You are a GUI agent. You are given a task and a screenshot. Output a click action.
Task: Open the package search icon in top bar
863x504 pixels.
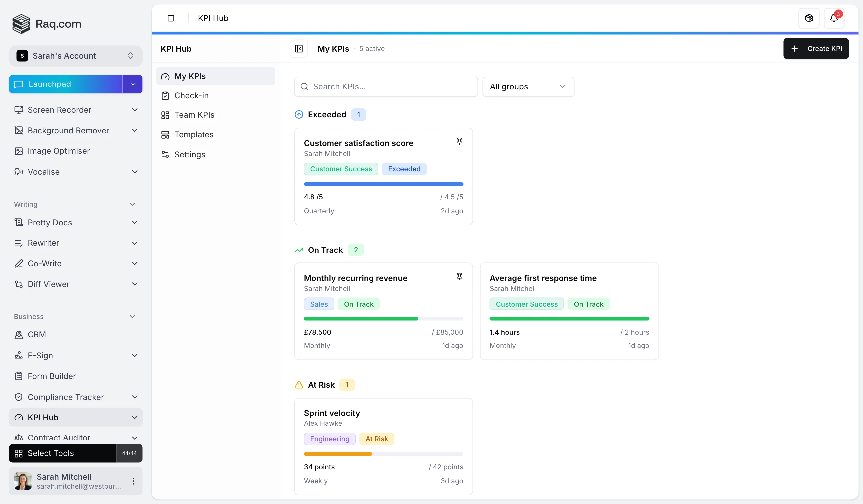point(808,18)
